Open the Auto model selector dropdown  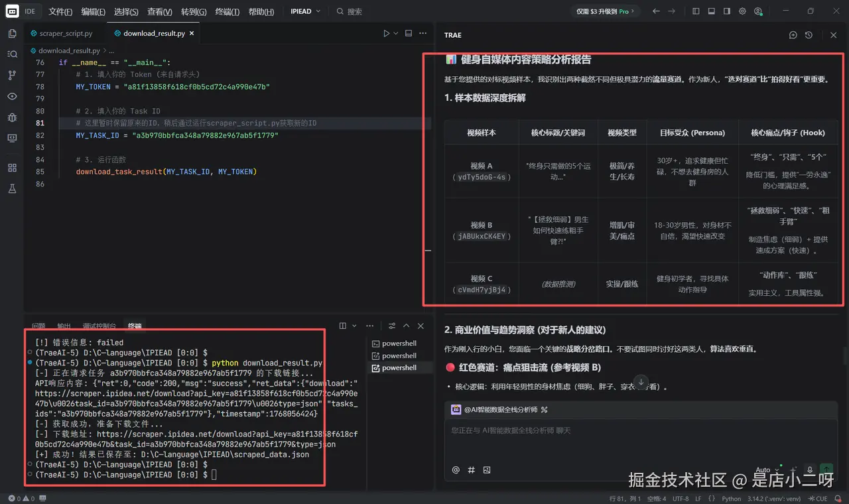[x=768, y=470]
